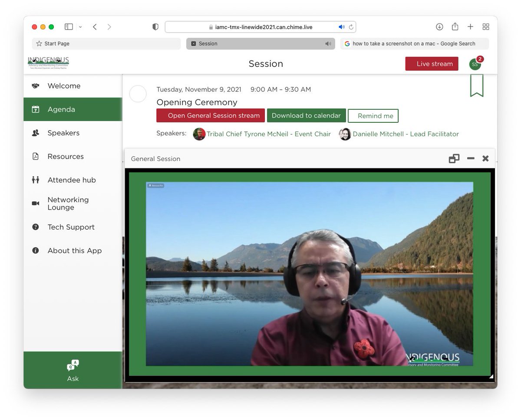
Task: Minimize the General Session panel
Action: (471, 159)
